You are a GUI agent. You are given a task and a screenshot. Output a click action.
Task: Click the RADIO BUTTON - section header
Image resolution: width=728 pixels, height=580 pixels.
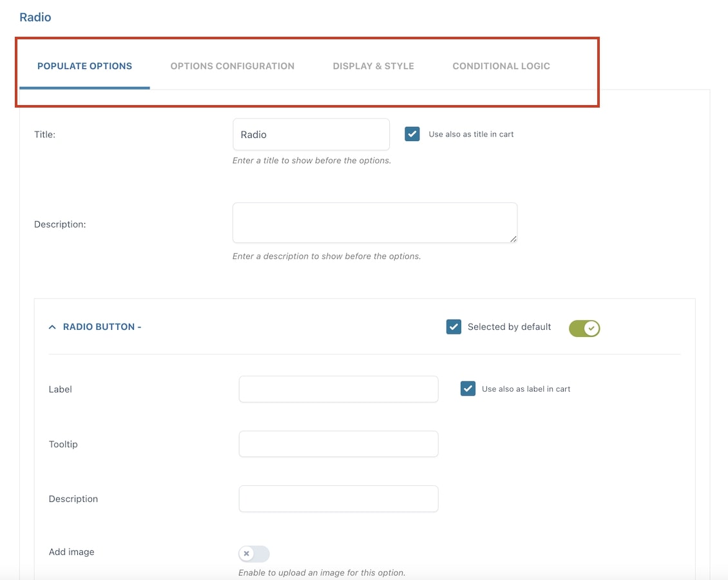coord(102,327)
